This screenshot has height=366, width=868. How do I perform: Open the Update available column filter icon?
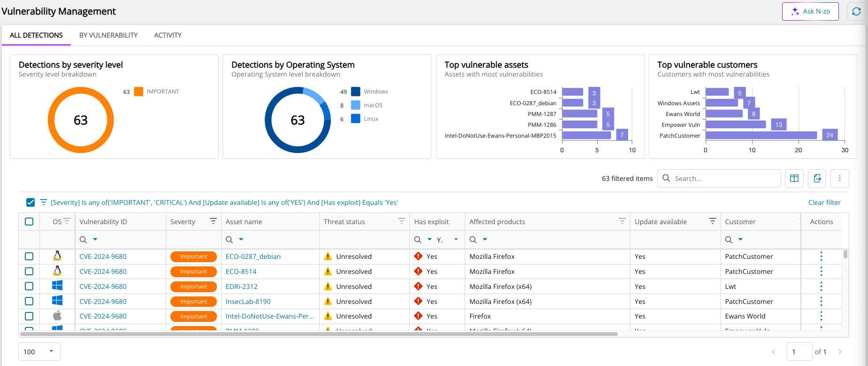click(x=712, y=221)
